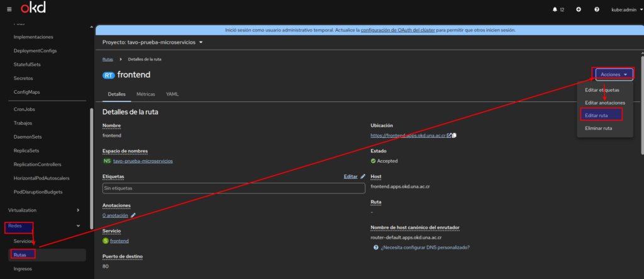The width and height of the screenshot is (644, 279).
Task: Open the notifications bell
Action: (536, 10)
